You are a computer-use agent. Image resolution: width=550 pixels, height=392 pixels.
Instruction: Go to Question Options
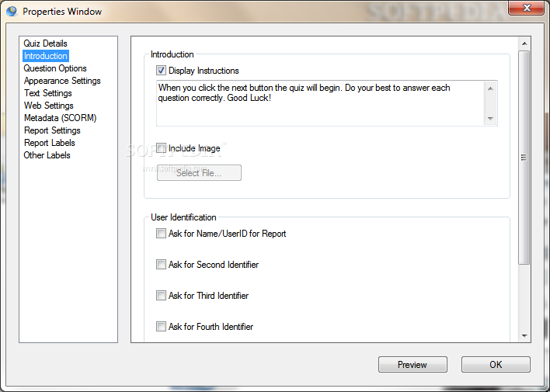point(55,68)
